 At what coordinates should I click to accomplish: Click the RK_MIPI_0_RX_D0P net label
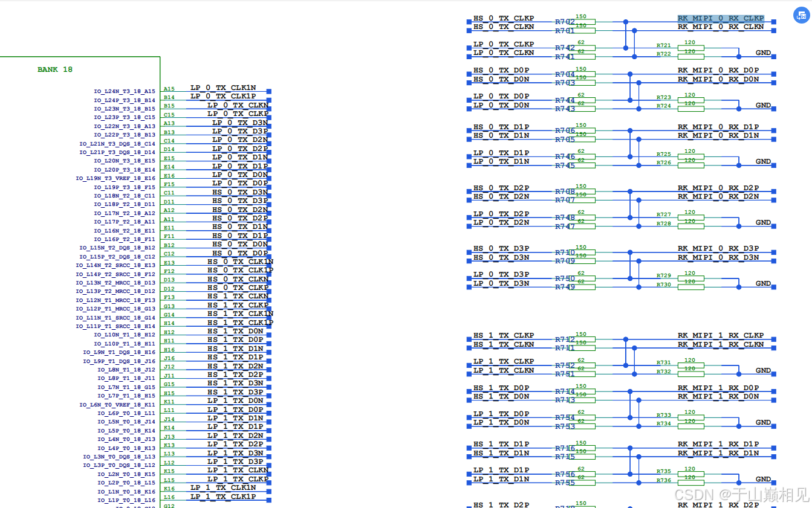click(718, 70)
